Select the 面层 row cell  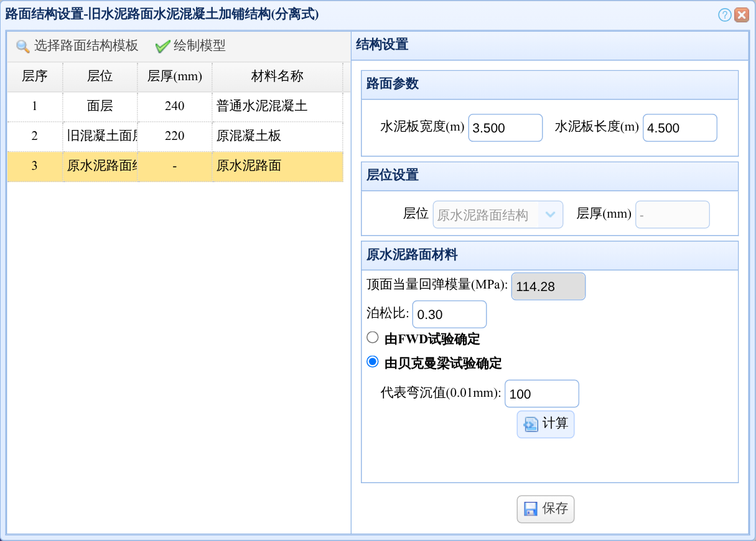[100, 106]
